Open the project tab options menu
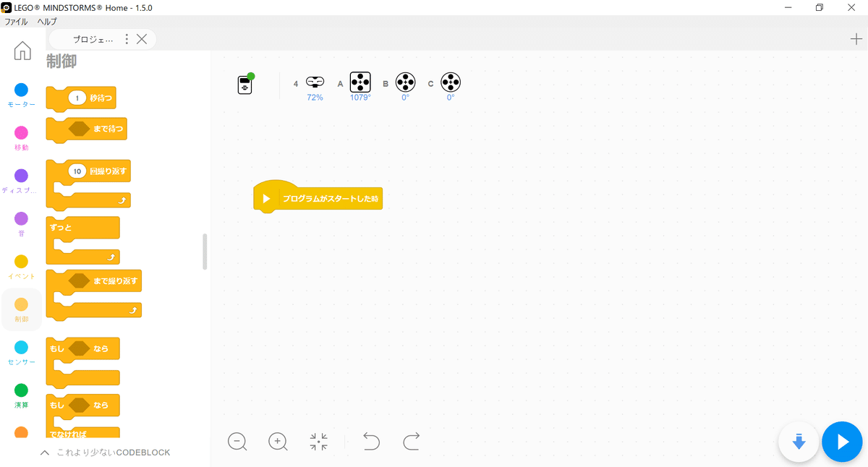The width and height of the screenshot is (868, 467). point(127,39)
